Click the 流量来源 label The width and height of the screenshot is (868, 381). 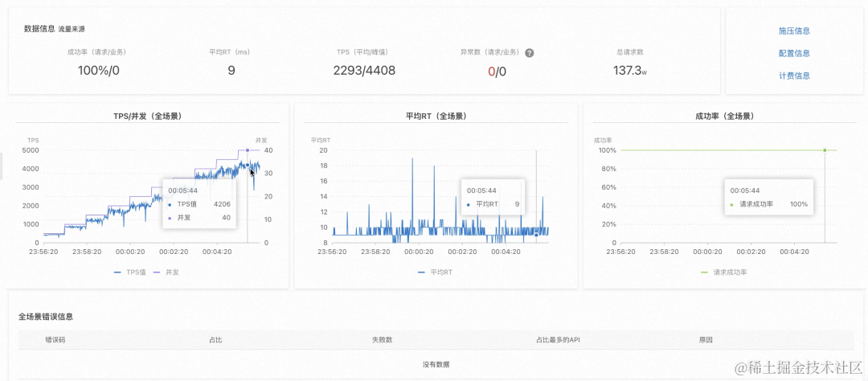(x=72, y=28)
